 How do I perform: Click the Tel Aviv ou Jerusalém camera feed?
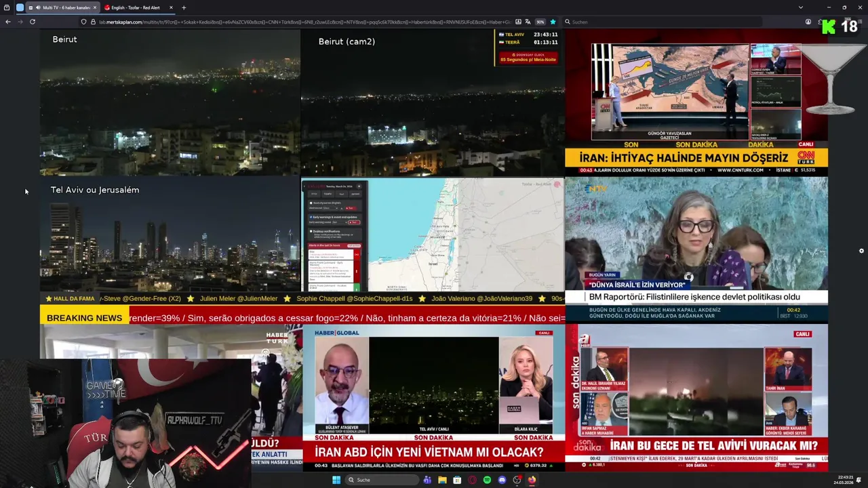click(170, 235)
